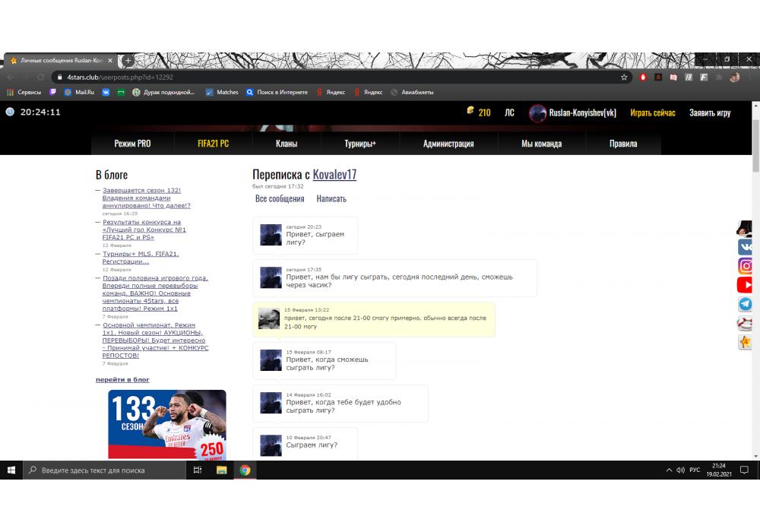Screen dimensions: 760x532
Task: Follow the перейти в блог link
Action: [x=122, y=379]
